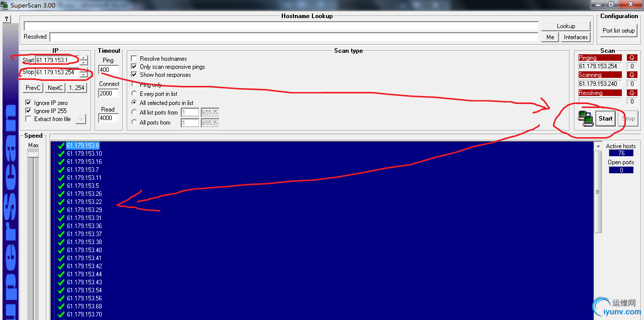Uncheck the Ignore IP zero option

(x=28, y=103)
